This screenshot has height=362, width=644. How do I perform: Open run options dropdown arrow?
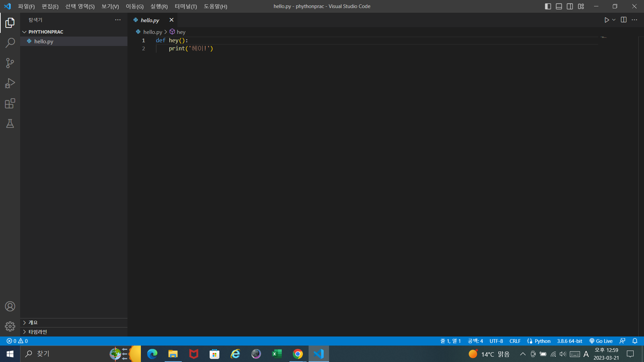point(614,20)
